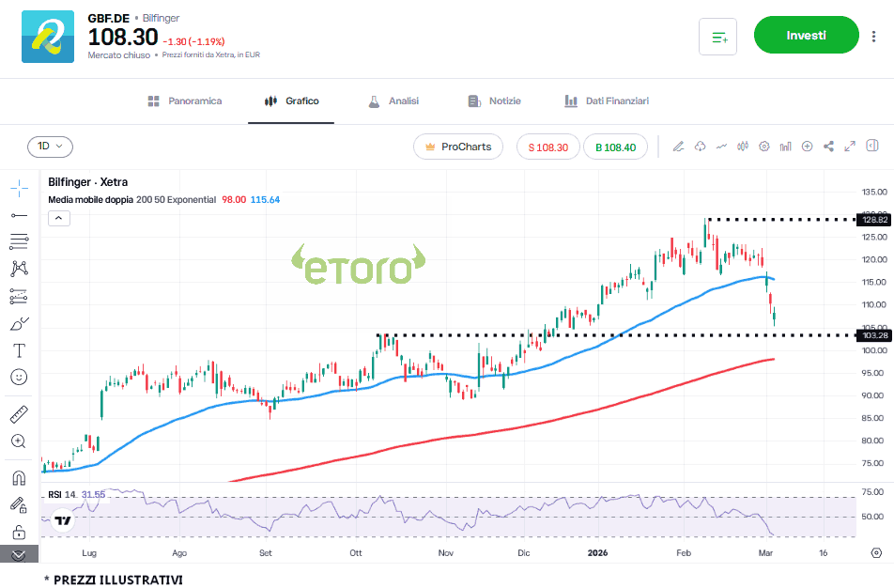Expand the bottom of the drawing toolbar
894x588 pixels.
19,554
